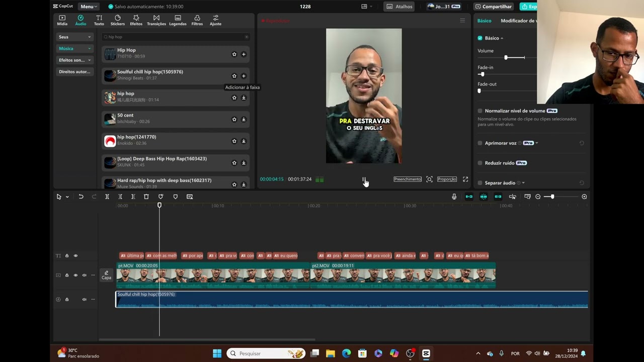This screenshot has width=644, height=362.
Task: Open the Texto tab
Action: click(x=99, y=20)
